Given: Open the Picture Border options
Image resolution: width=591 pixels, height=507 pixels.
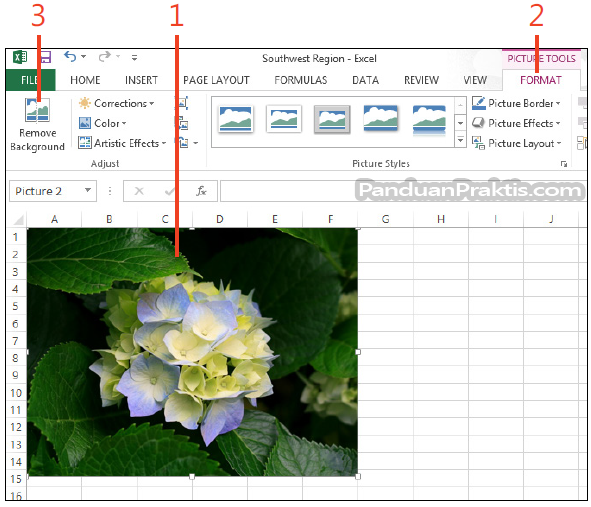Looking at the screenshot, I should 516,103.
